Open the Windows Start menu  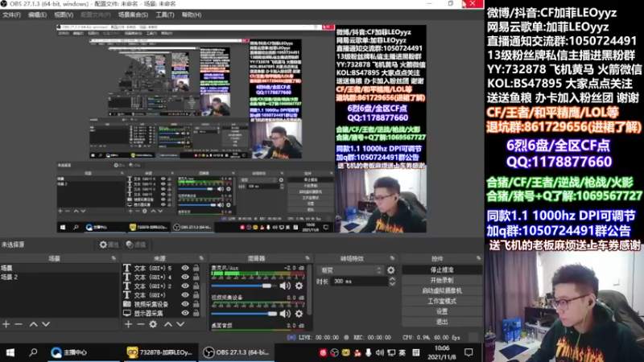10,352
